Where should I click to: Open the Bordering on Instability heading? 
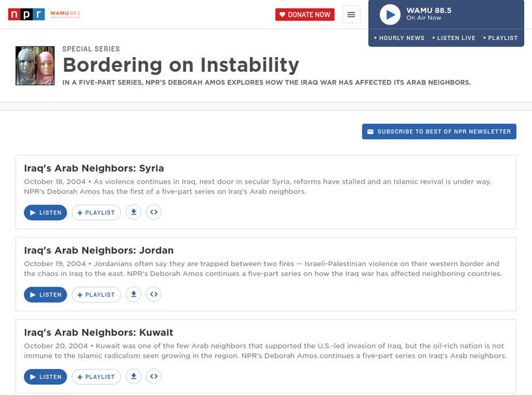click(x=181, y=65)
